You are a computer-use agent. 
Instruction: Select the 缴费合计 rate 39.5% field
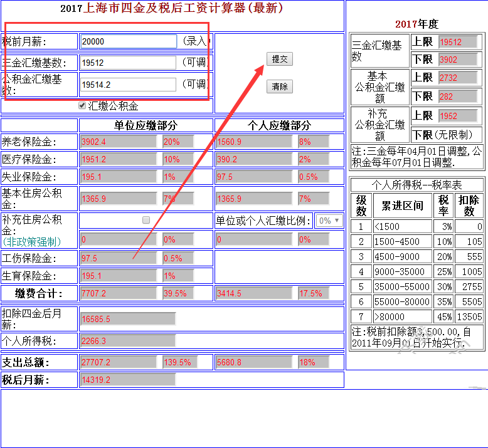pos(178,293)
